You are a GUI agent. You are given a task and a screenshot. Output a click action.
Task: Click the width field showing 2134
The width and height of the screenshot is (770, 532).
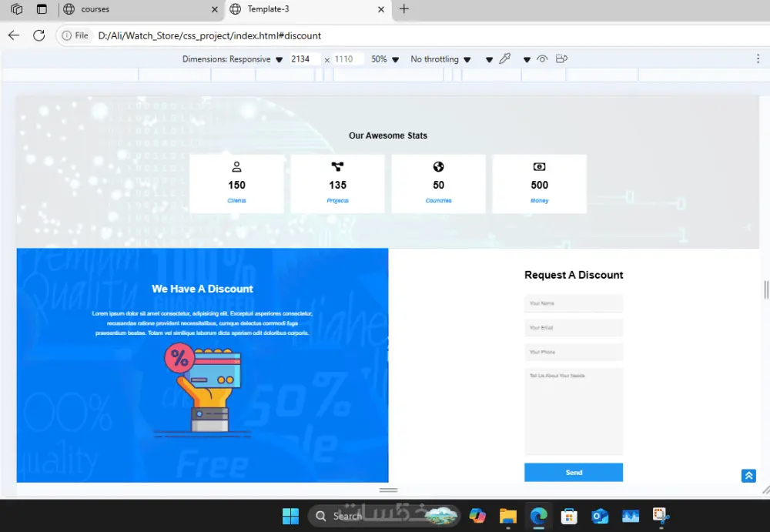[304, 59]
